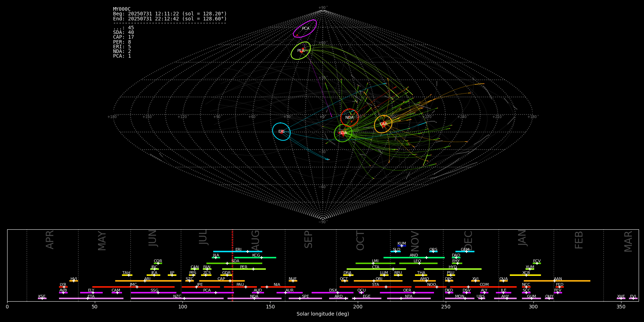The image size is (644, 322).
Task: Click the 300 tick on solar longitude axis
Action: pyautogui.click(x=533, y=307)
